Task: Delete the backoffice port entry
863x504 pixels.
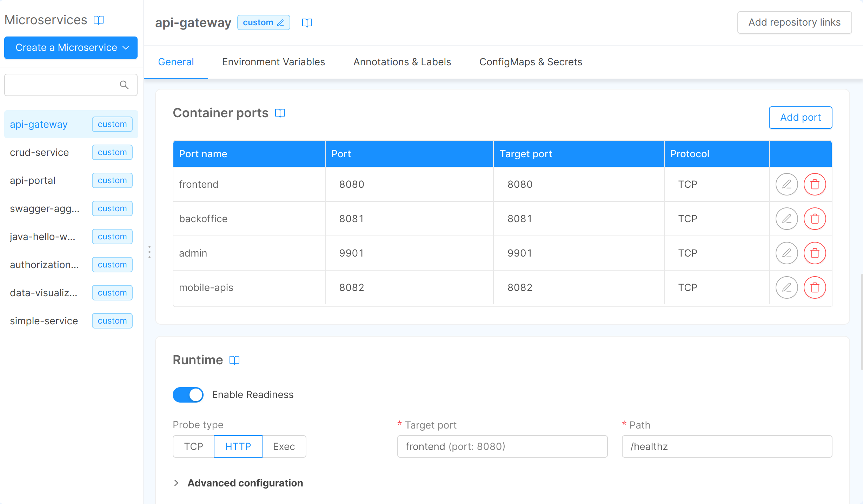Action: 815,218
